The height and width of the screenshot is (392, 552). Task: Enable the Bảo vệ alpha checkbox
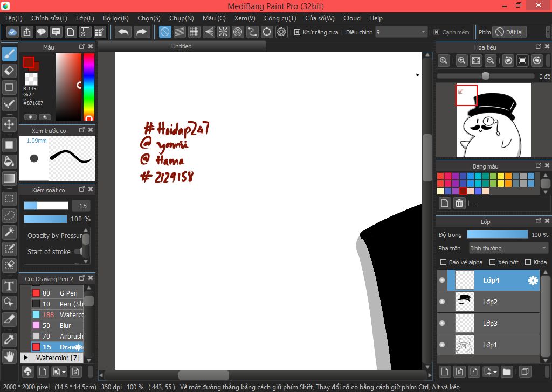point(444,262)
